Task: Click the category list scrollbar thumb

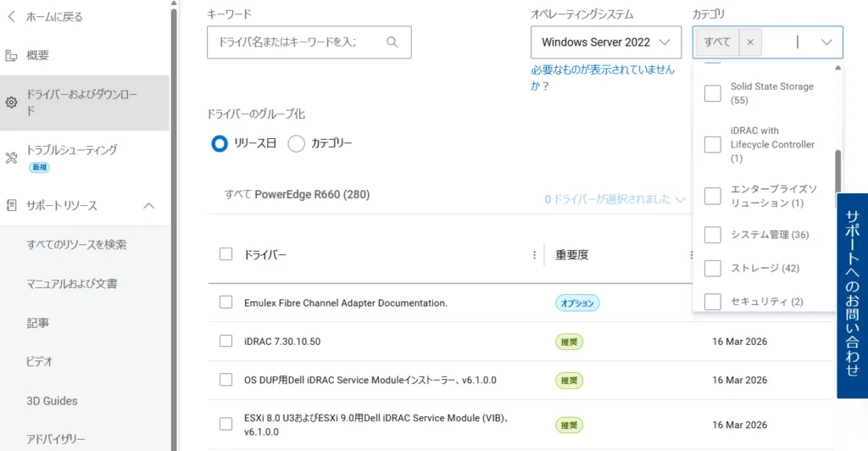Action: pyautogui.click(x=838, y=172)
